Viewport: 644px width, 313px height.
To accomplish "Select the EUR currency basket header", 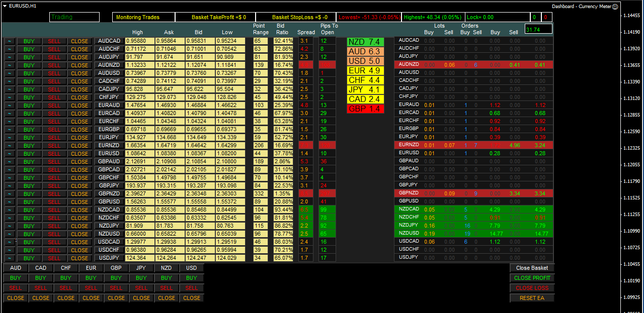I will coord(91,268).
